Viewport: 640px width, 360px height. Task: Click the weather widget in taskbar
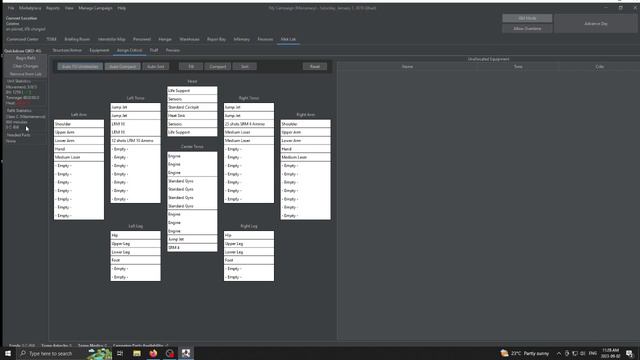click(x=524, y=353)
